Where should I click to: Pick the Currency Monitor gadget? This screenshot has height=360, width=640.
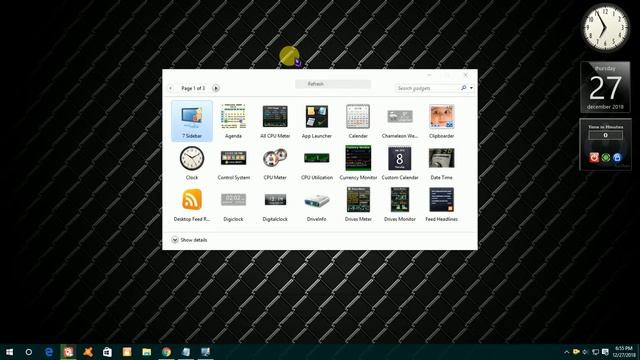358,162
